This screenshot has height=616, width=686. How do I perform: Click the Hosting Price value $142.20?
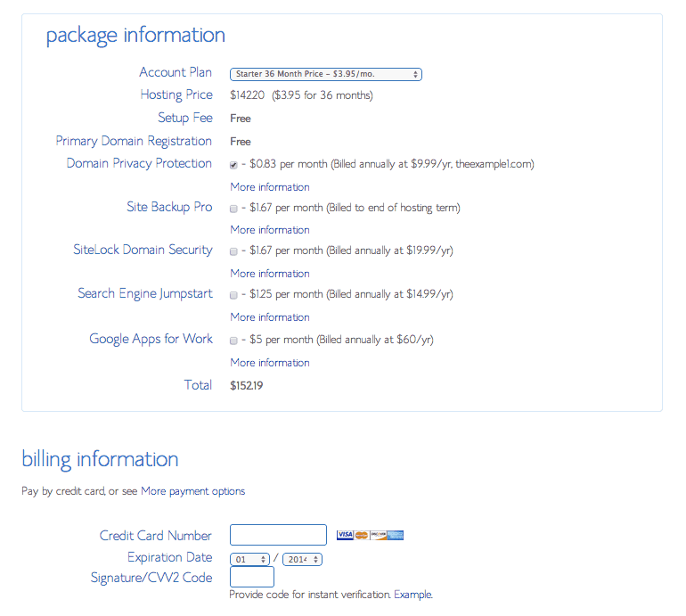[x=247, y=95]
